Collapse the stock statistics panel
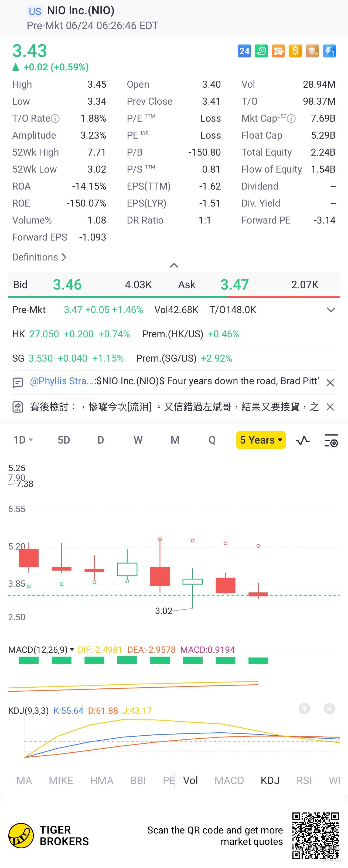This screenshot has height=868, width=348. click(x=174, y=266)
